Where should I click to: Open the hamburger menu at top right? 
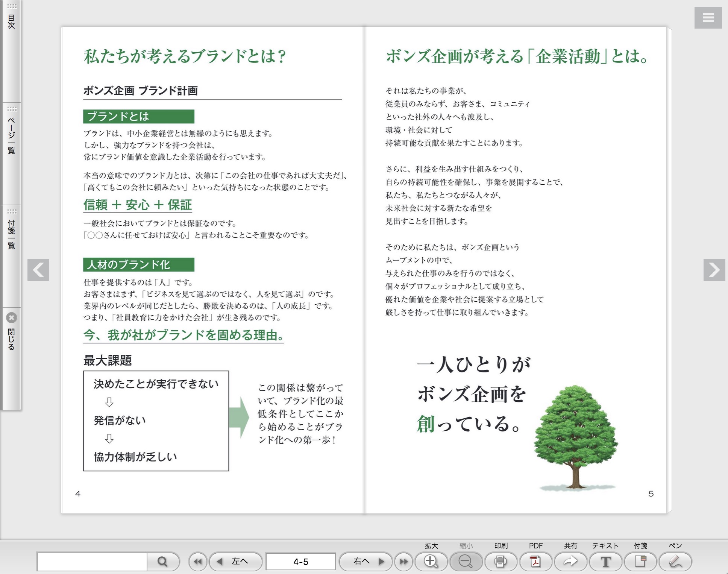coord(708,18)
